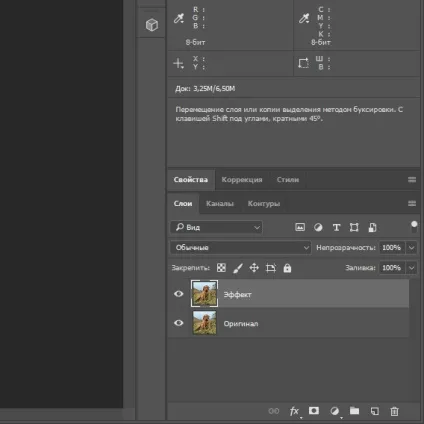Screen dimensions: 424x424
Task: Open the Слои panel options menu
Action: tap(412, 203)
